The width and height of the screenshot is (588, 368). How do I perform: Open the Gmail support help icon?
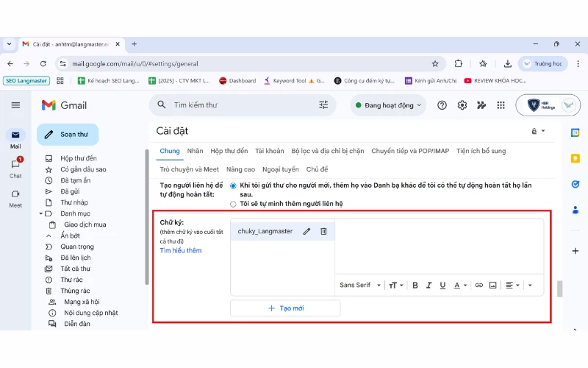(442, 105)
